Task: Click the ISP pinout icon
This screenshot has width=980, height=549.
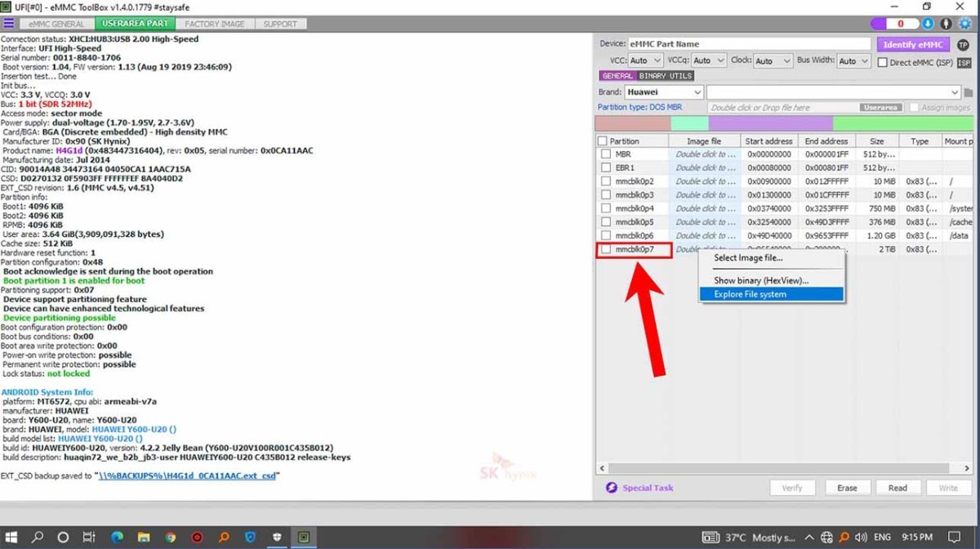Action: pos(964,62)
